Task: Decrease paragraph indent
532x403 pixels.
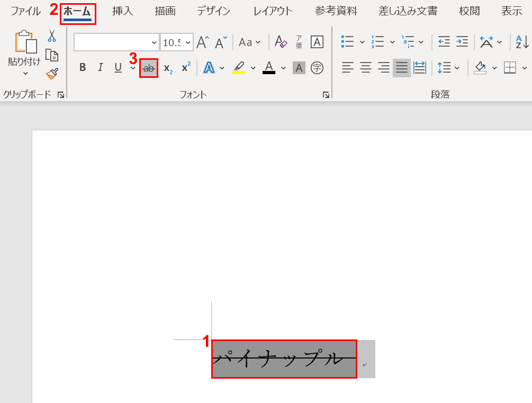Action: (444, 42)
